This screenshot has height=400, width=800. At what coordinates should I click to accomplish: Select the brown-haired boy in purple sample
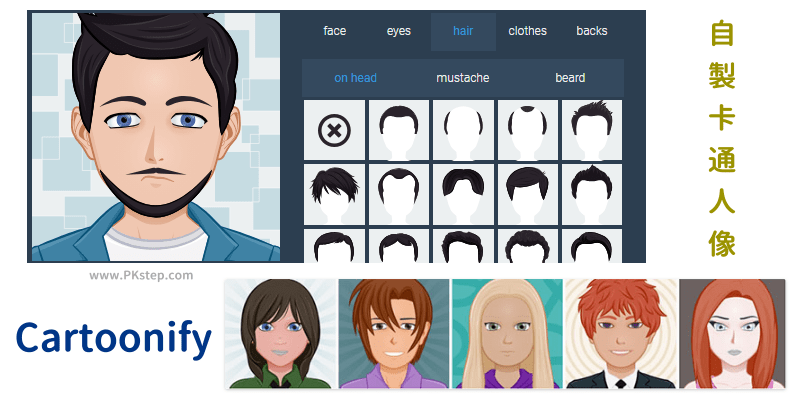click(394, 334)
